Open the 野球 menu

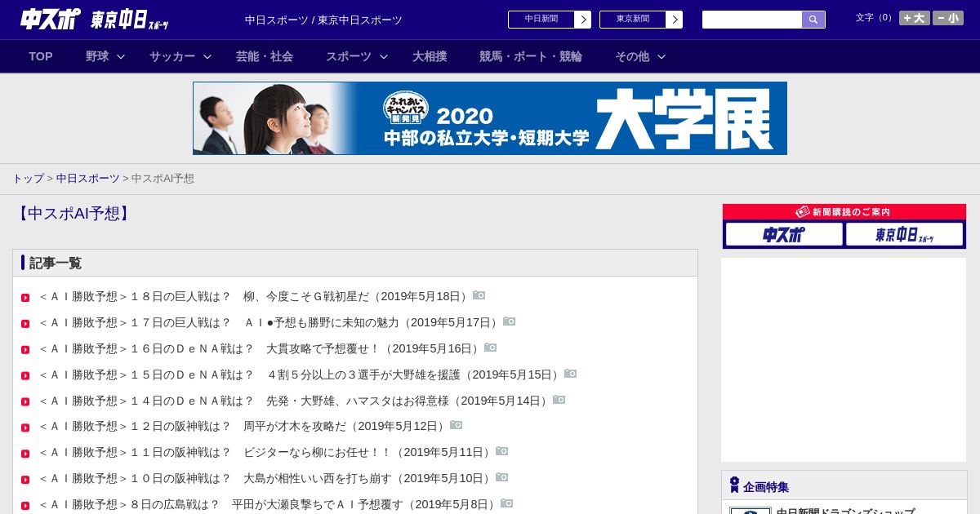(x=97, y=56)
